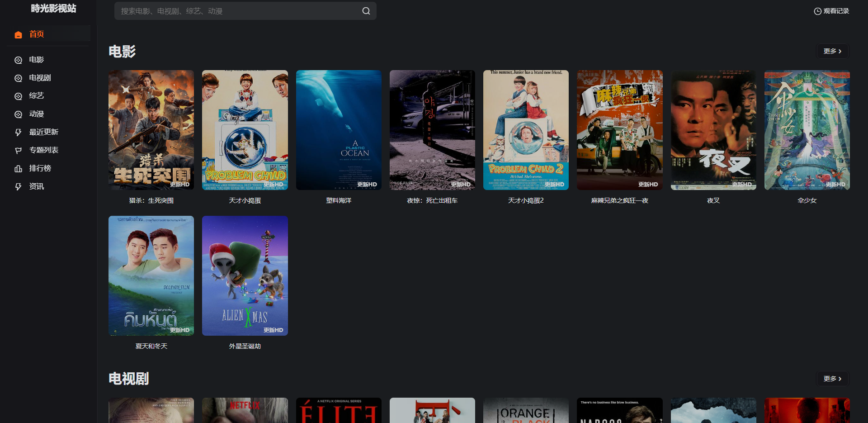The image size is (868, 423).
Task: Click the 电视剧 sidebar icon
Action: point(18,78)
